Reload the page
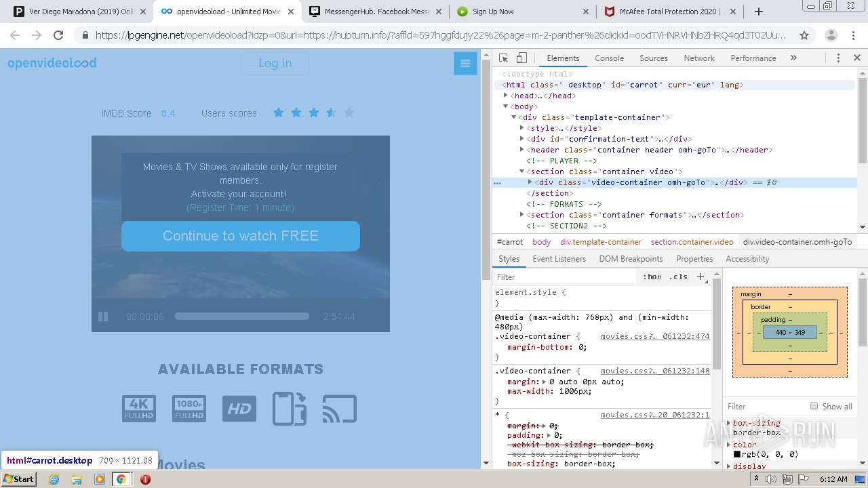The image size is (868, 488). click(58, 35)
